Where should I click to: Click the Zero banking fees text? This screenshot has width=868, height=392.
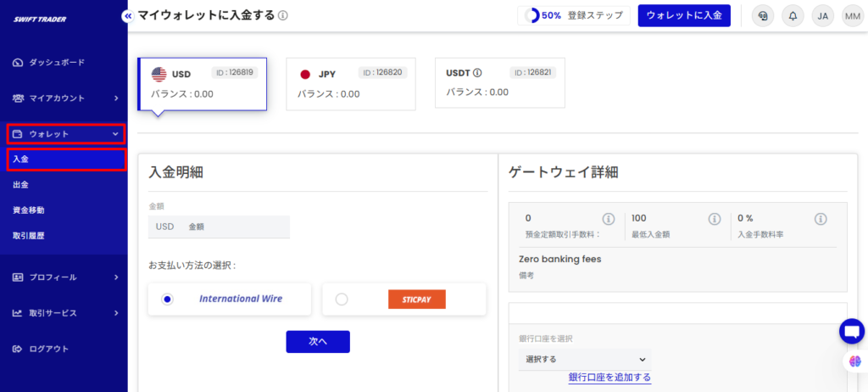click(x=560, y=259)
